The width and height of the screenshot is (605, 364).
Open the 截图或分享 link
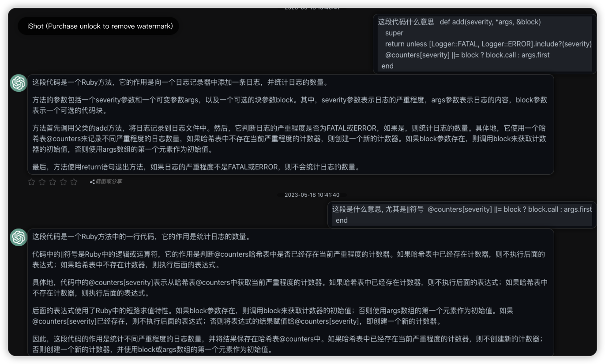(x=109, y=182)
